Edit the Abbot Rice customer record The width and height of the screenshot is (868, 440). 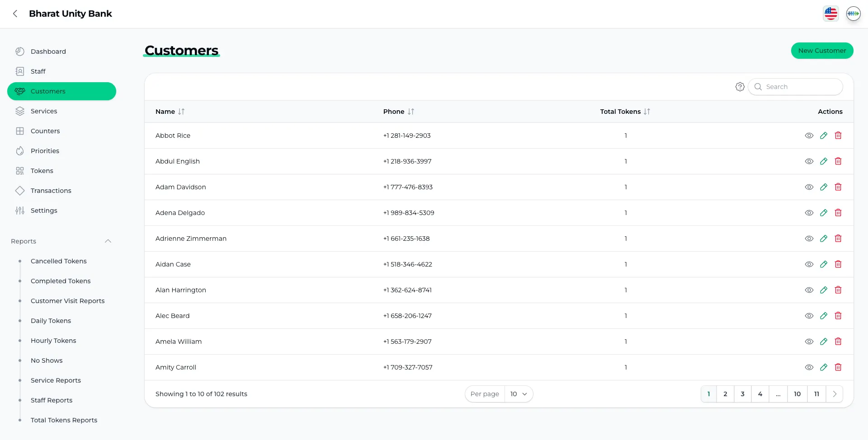coord(823,136)
